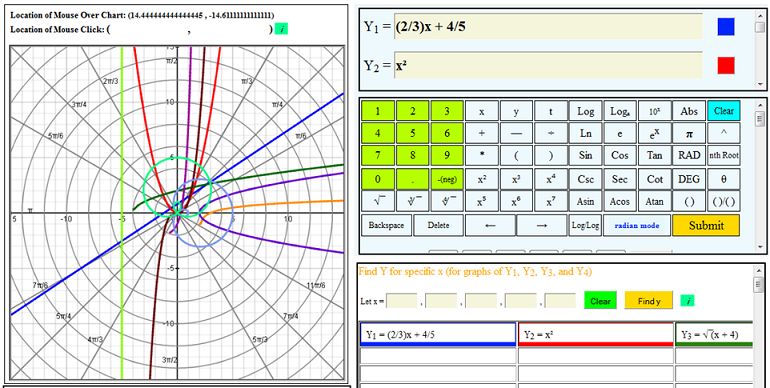Click the Log base a key
770x388 pixels.
[x=620, y=111]
